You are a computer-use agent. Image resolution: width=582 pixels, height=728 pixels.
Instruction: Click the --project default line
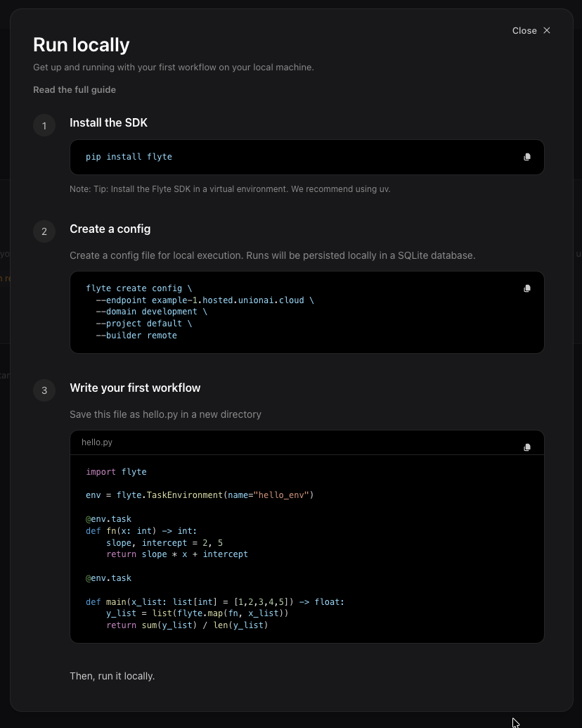point(144,323)
